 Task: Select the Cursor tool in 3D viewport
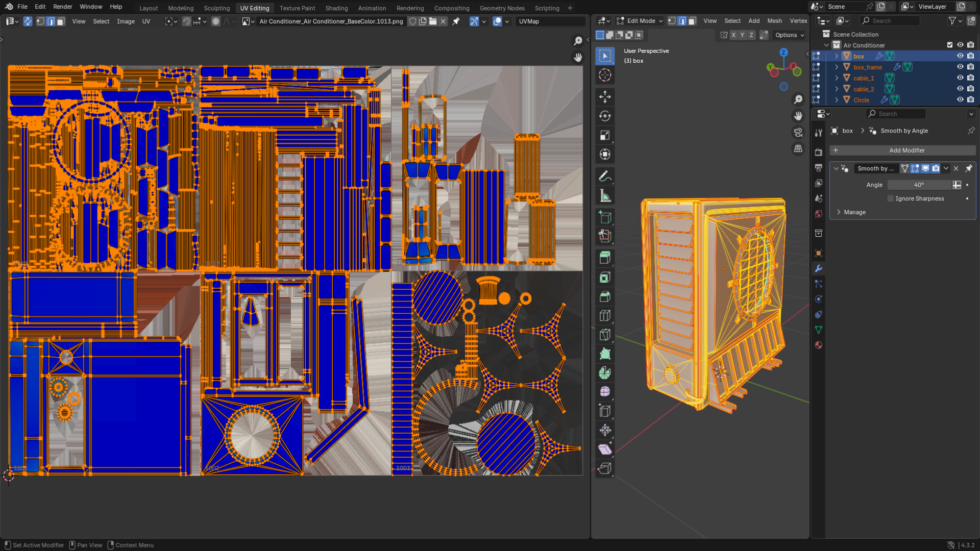(x=605, y=76)
